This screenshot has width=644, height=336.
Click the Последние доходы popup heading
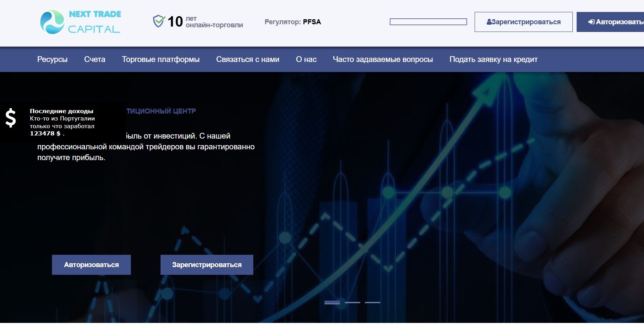[x=62, y=111]
